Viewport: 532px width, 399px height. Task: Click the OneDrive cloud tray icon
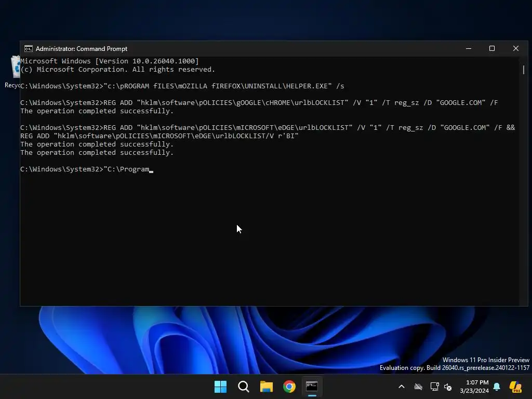418,387
